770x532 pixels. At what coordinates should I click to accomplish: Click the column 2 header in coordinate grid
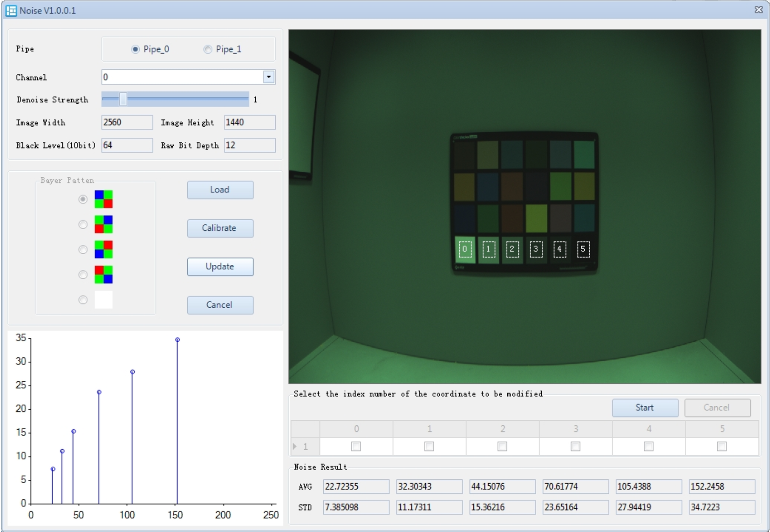click(502, 429)
